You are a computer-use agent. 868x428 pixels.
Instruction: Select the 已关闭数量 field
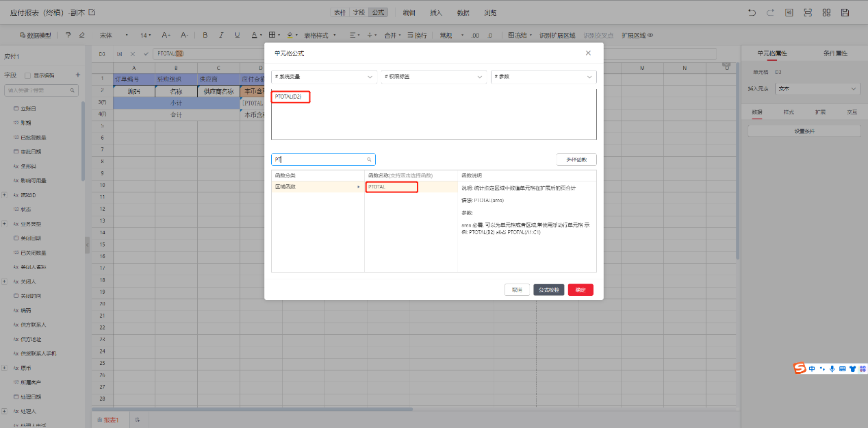(33, 253)
